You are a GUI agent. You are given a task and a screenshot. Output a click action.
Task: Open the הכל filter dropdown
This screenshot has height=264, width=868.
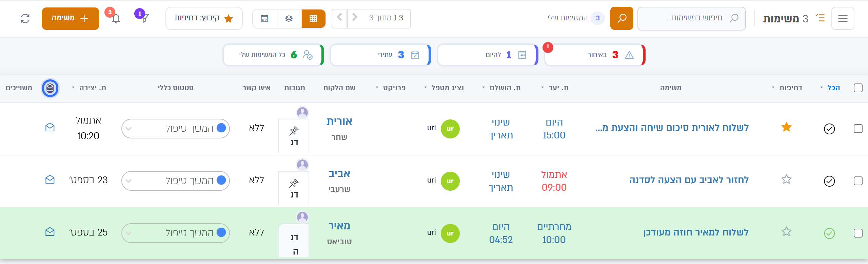(x=830, y=88)
